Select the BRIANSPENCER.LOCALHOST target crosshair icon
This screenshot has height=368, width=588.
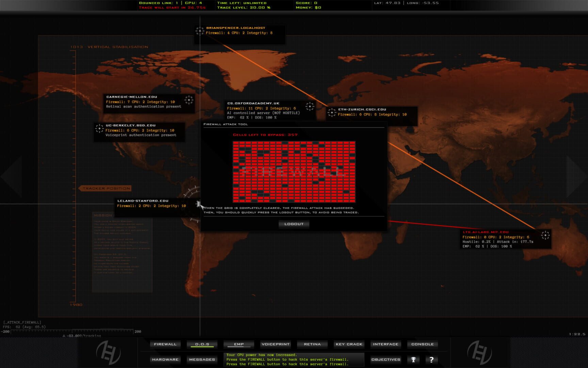point(200,31)
